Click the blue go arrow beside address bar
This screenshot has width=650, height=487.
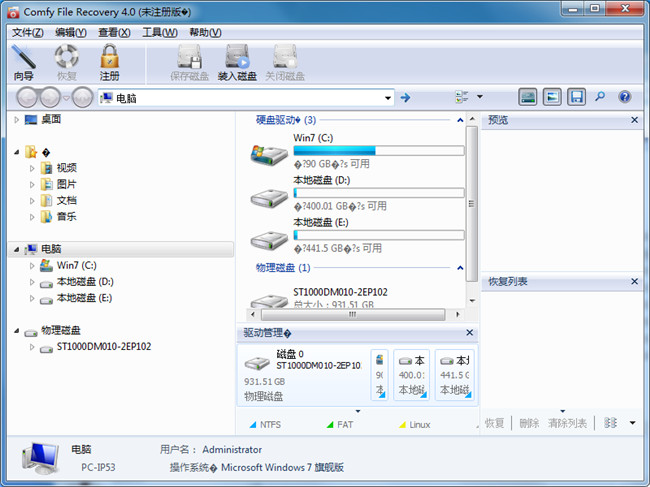405,98
